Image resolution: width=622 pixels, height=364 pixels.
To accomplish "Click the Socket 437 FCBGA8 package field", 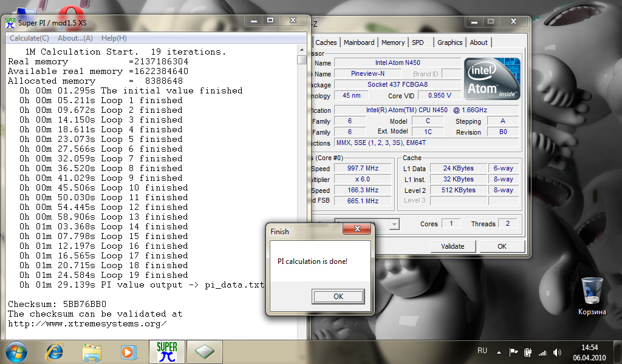I will [x=397, y=84].
